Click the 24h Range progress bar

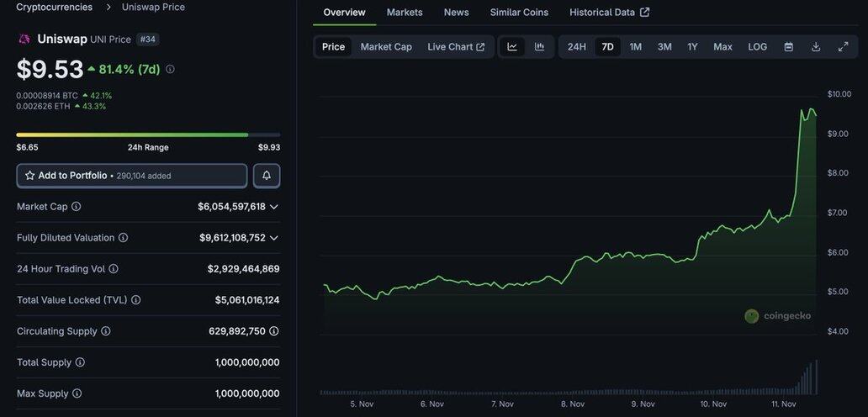(x=148, y=135)
